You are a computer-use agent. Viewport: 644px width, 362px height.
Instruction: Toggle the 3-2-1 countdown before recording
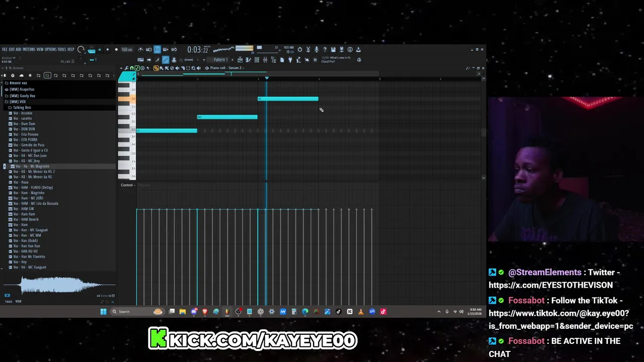click(157, 49)
